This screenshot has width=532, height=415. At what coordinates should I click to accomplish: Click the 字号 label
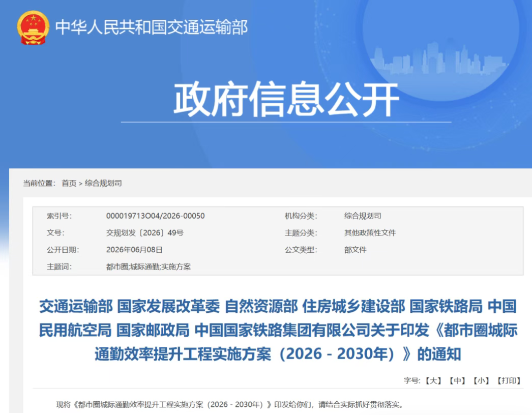(x=412, y=381)
